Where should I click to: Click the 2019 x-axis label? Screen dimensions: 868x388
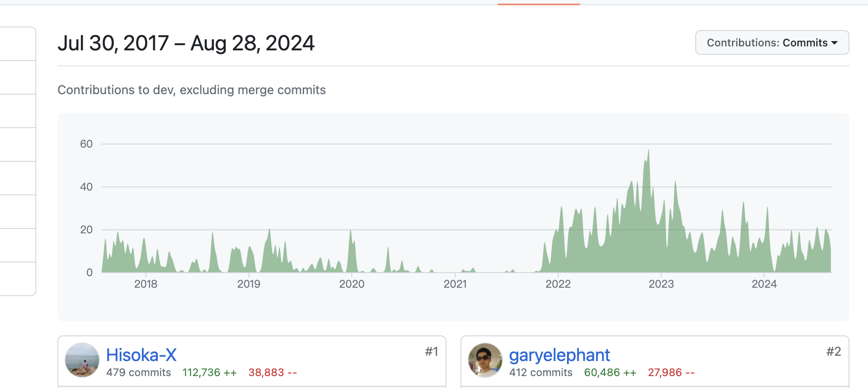(x=249, y=284)
